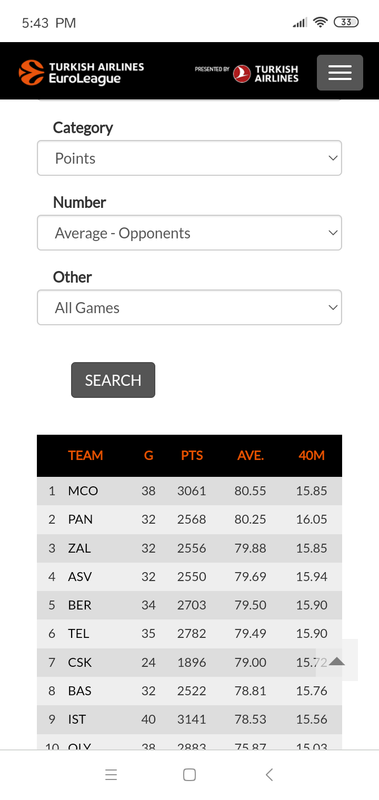Expand the Category dropdown showing Points
379x800 pixels.
(x=189, y=158)
